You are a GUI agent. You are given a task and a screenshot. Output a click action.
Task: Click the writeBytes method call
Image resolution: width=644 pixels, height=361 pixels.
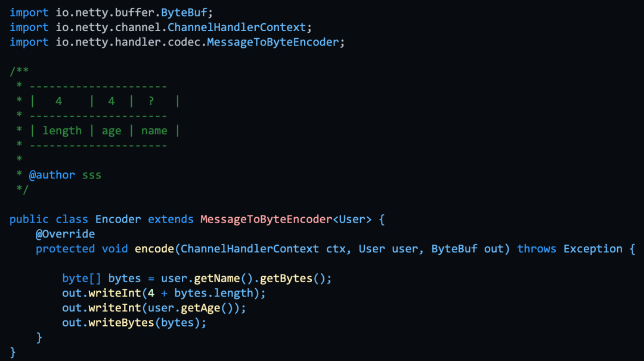[x=122, y=323]
